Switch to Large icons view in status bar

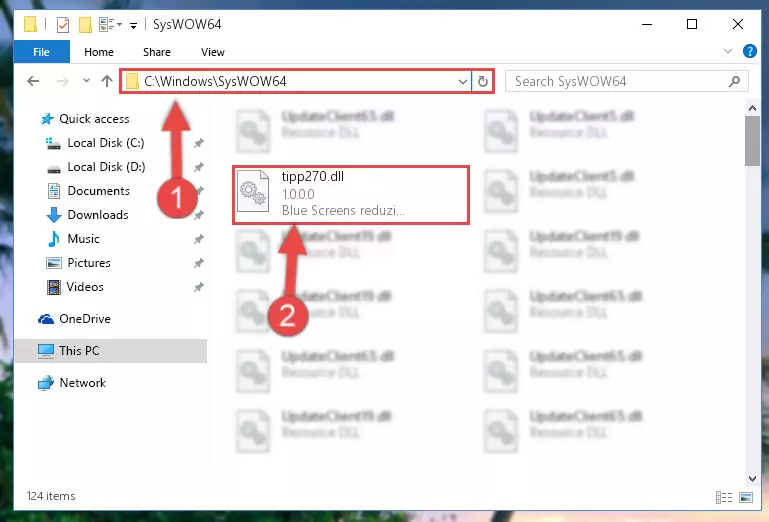point(745,497)
